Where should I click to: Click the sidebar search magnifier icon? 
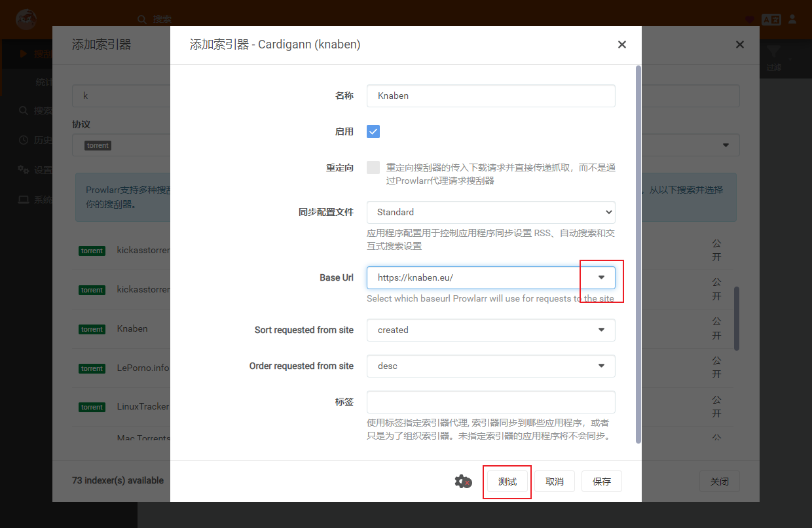(24, 111)
